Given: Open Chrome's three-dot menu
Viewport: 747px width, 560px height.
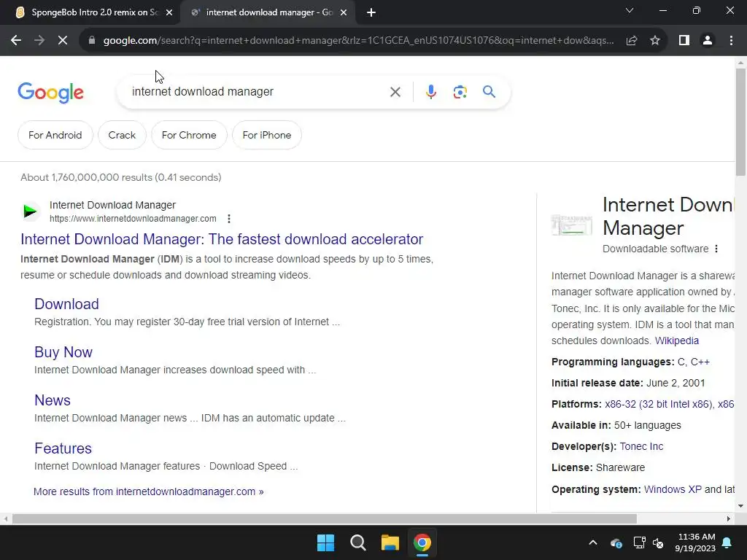Looking at the screenshot, I should coord(731,41).
